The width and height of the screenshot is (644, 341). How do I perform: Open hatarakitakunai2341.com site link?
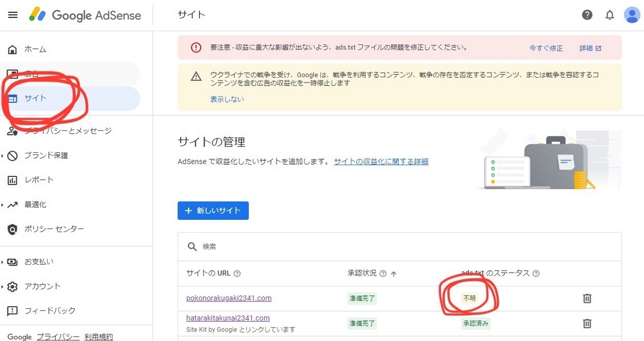(x=228, y=318)
